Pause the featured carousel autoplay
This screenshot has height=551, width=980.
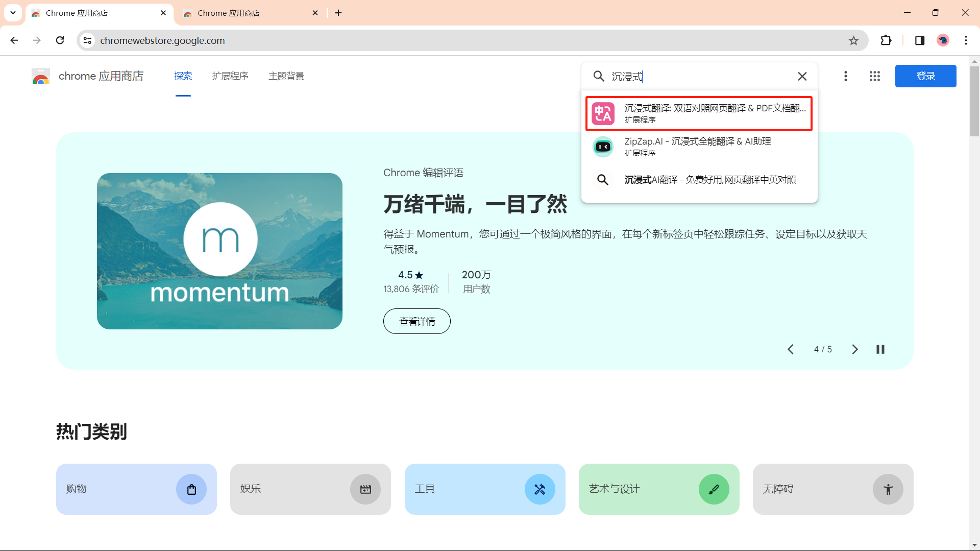point(880,349)
